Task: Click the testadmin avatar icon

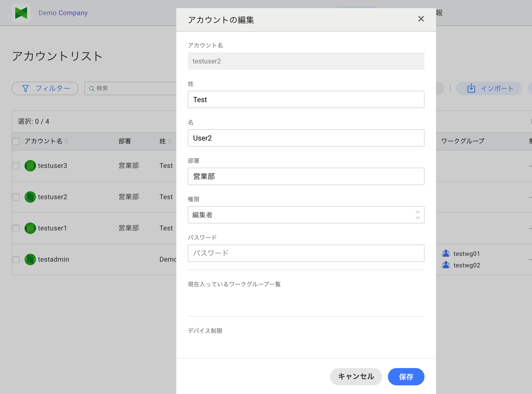Action: coord(30,259)
